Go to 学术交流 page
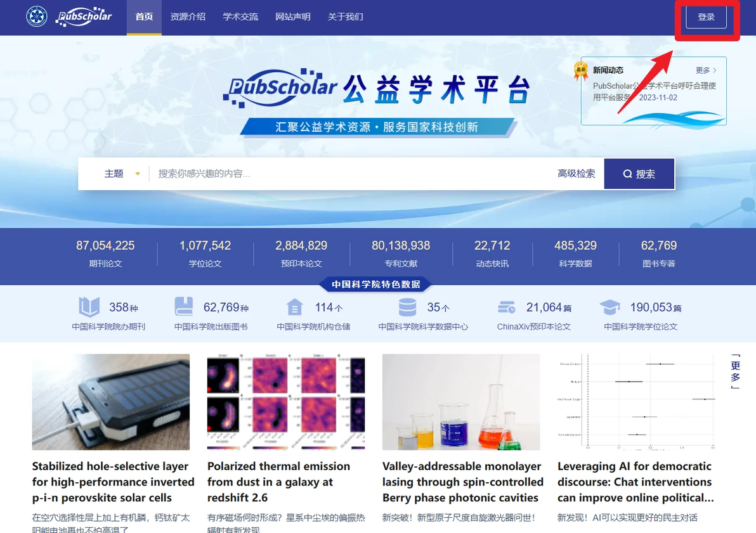 coord(240,17)
